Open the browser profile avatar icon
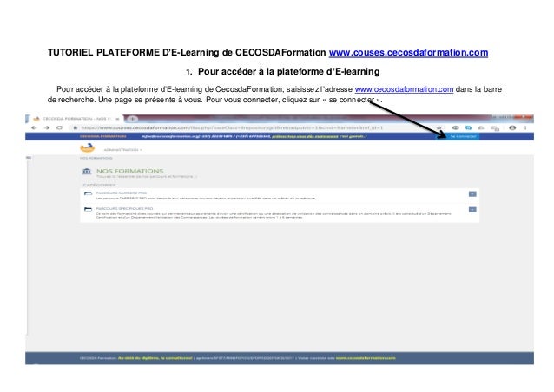Viewport: 554px width, 392px height. point(512,127)
